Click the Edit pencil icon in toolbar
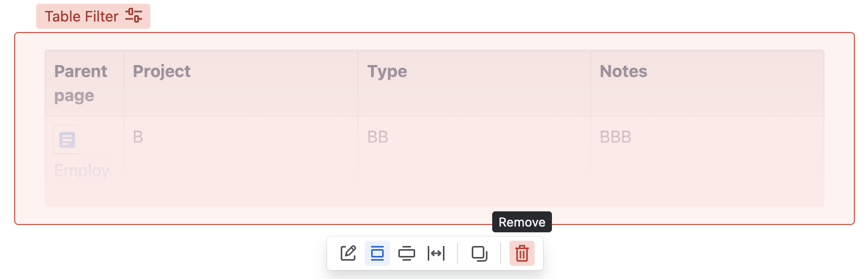The width and height of the screenshot is (868, 279). click(348, 253)
